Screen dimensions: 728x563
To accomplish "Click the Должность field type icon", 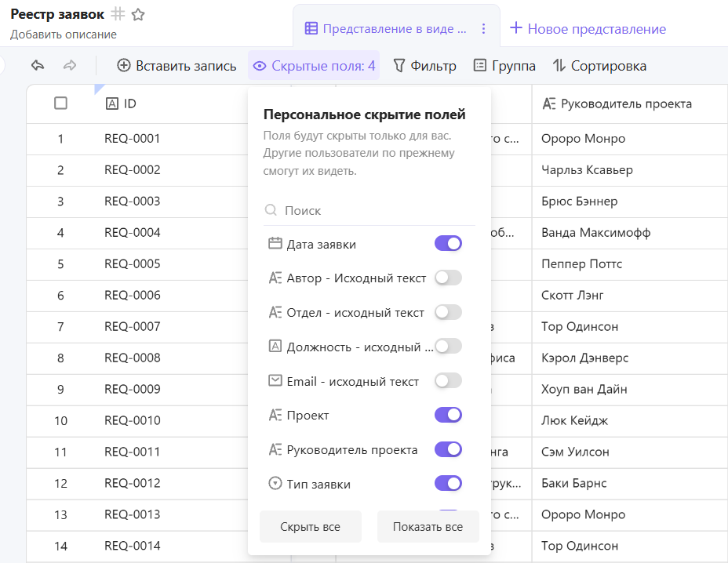I will coord(275,346).
